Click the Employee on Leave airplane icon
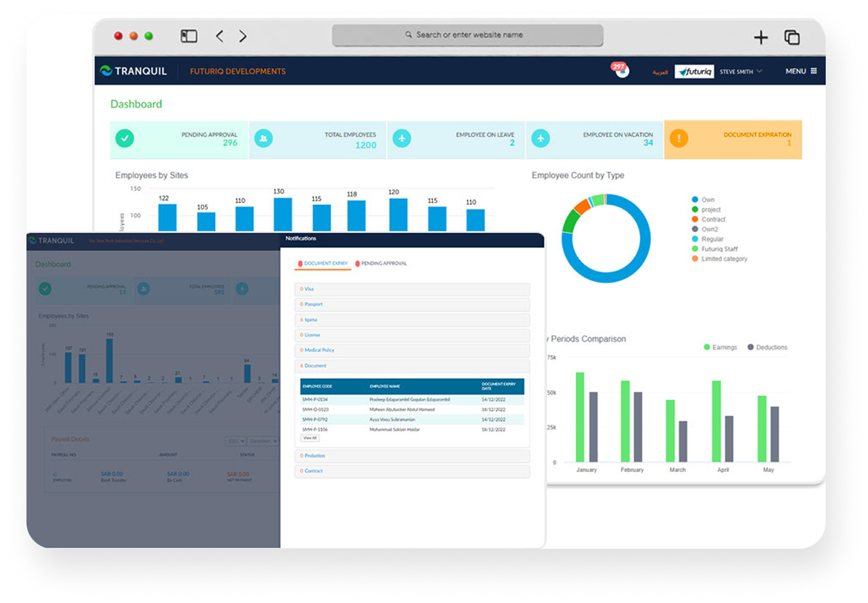868x603 pixels. 402,138
